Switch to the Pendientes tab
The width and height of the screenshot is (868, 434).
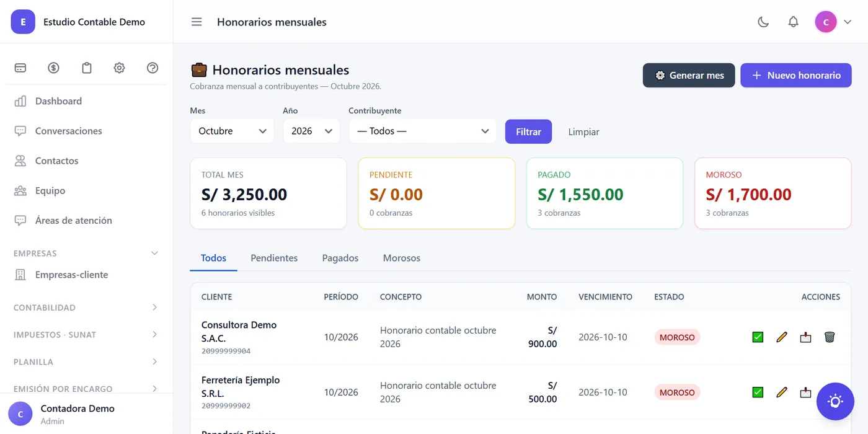point(274,258)
